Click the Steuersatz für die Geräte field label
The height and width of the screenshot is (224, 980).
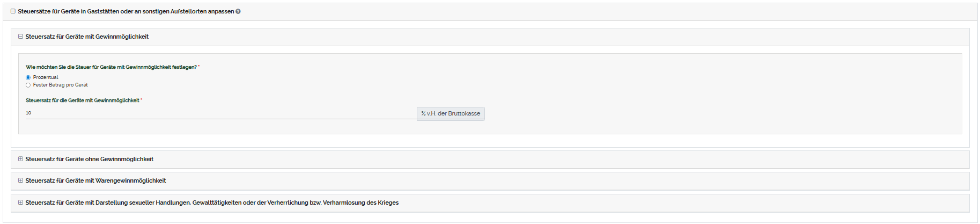pos(82,100)
